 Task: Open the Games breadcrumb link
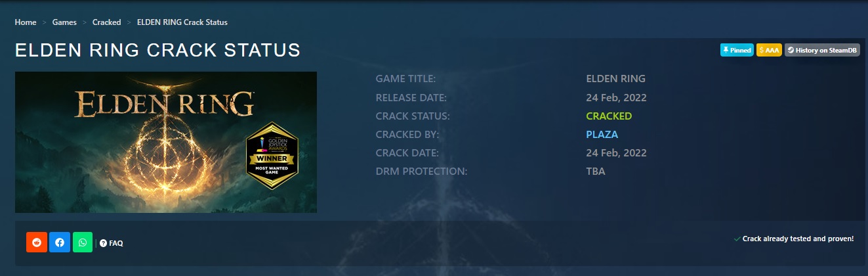[x=64, y=22]
